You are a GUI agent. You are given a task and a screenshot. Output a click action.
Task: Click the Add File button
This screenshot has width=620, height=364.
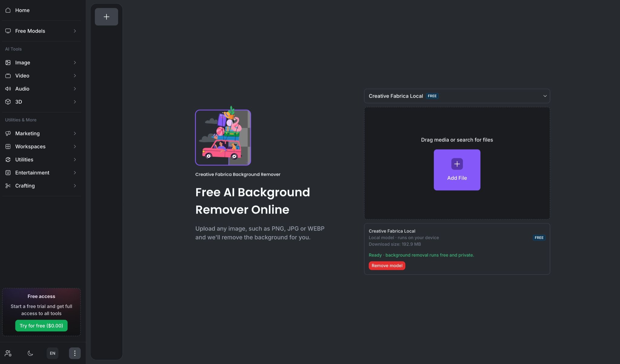tap(457, 170)
